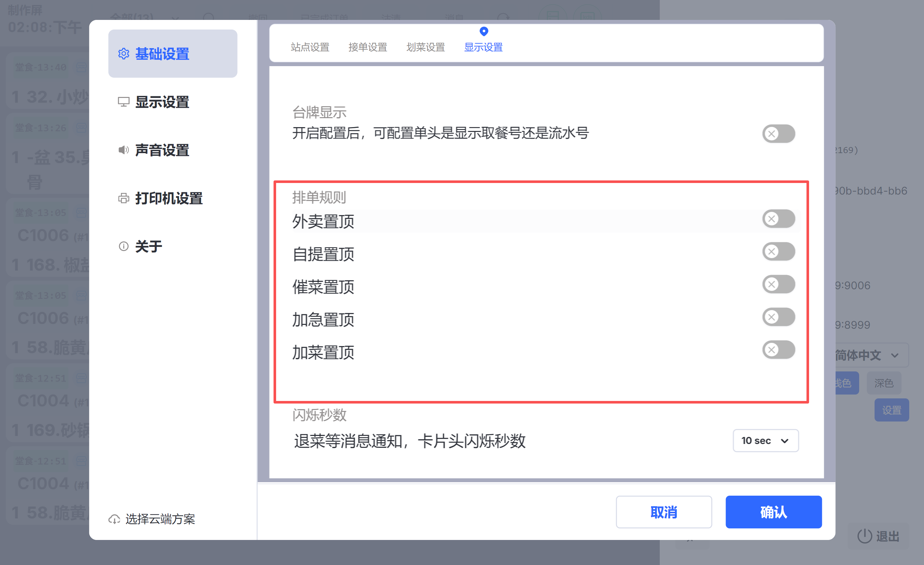
Task: Open 声音设置 in the sidebar
Action: tap(162, 150)
